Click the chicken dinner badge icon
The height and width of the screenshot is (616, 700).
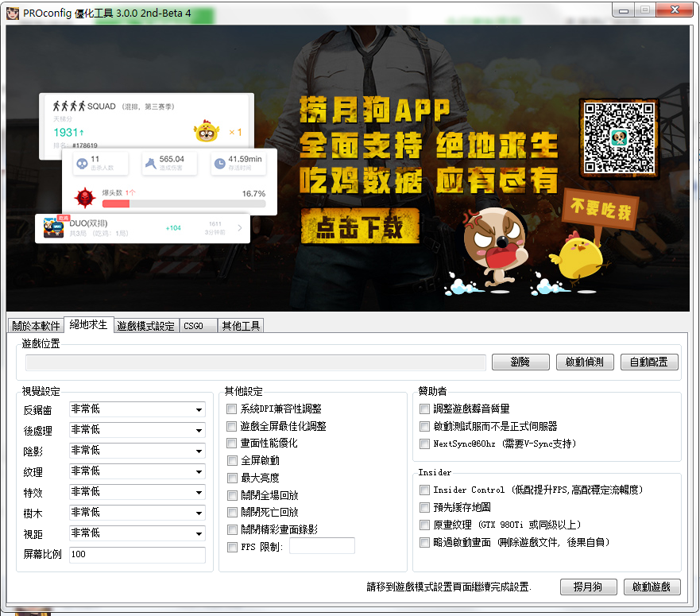pos(207,131)
